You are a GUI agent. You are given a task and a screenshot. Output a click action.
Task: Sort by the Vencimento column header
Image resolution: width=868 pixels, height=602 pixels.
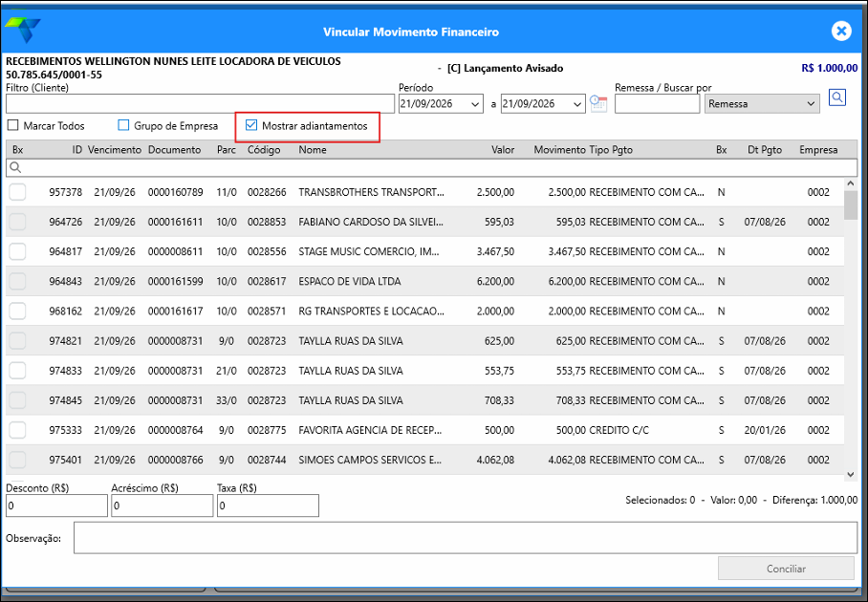[x=115, y=150]
